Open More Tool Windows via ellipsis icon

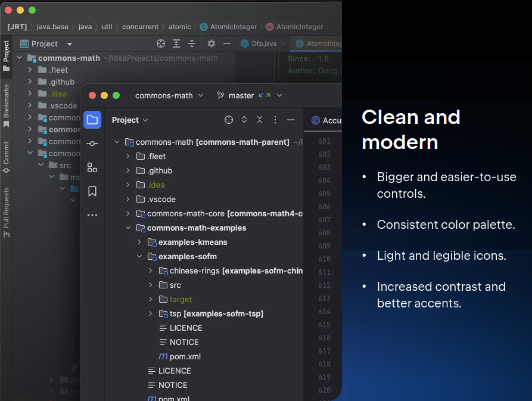(92, 215)
